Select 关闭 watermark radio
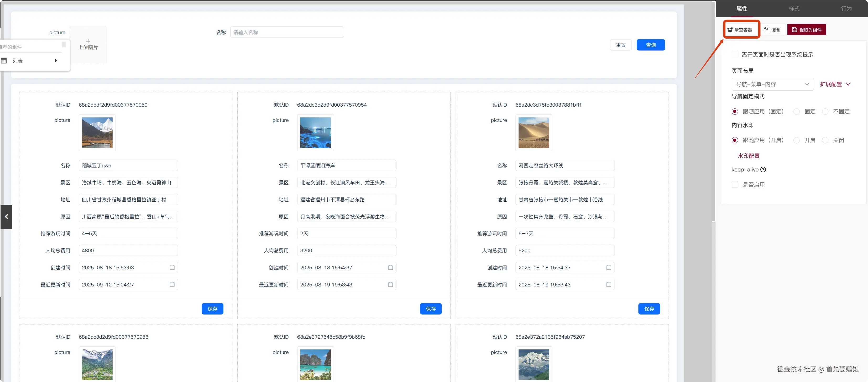This screenshot has width=868, height=382. point(825,140)
